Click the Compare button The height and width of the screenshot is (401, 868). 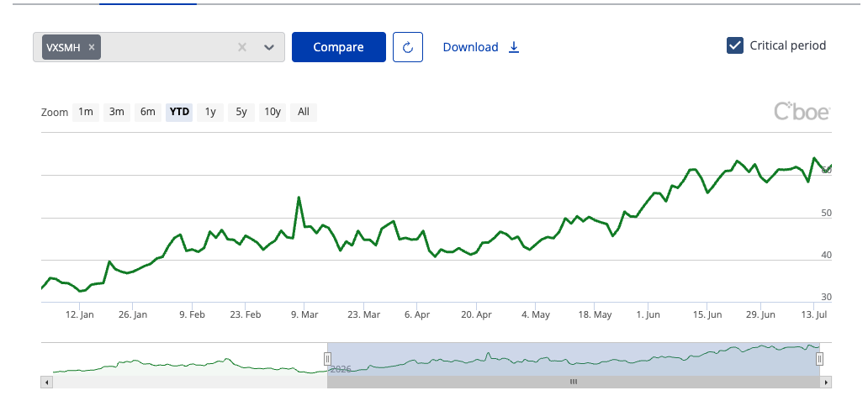pyautogui.click(x=338, y=47)
